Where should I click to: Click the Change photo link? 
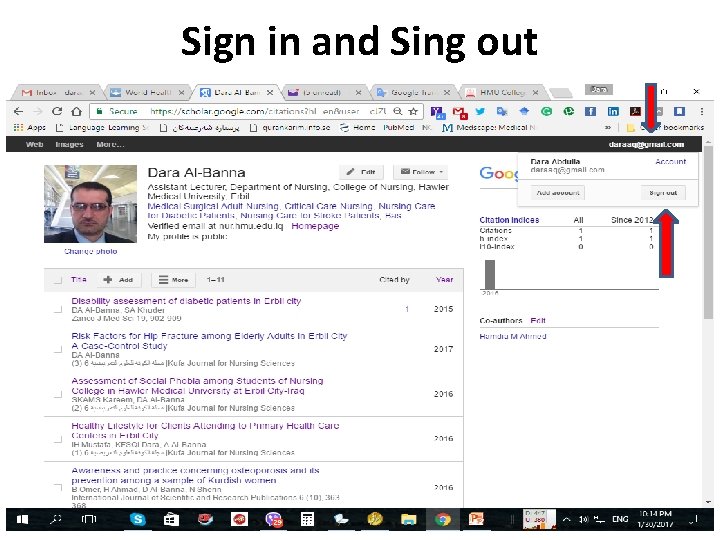pyautogui.click(x=90, y=251)
